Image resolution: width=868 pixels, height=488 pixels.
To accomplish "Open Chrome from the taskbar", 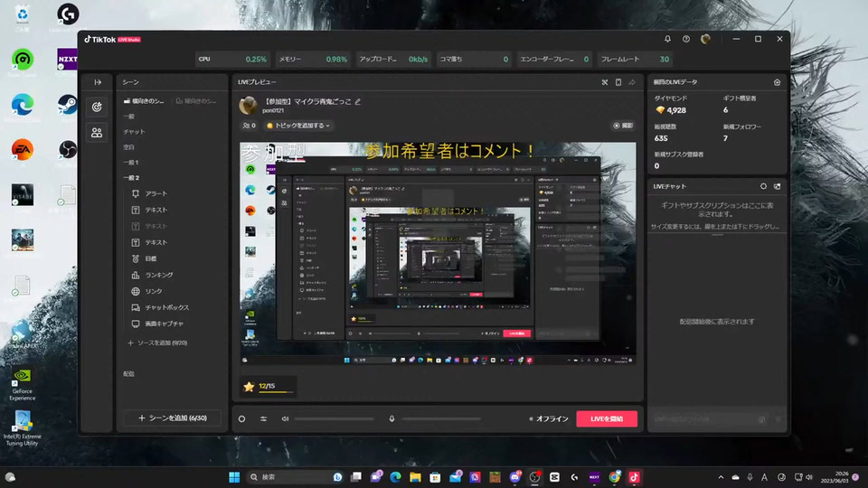I will coord(615,477).
